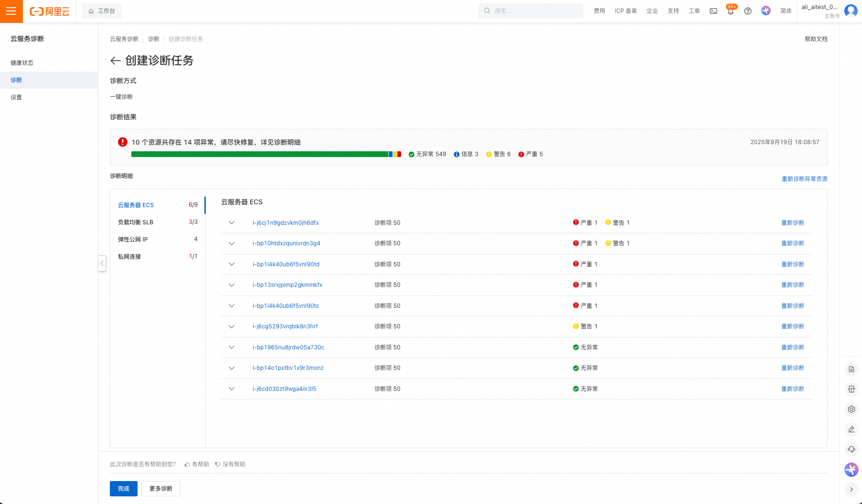Expand row i-bp1i4k40ub6f5vnl90td
Screen dimensions: 862x504
click(x=232, y=264)
